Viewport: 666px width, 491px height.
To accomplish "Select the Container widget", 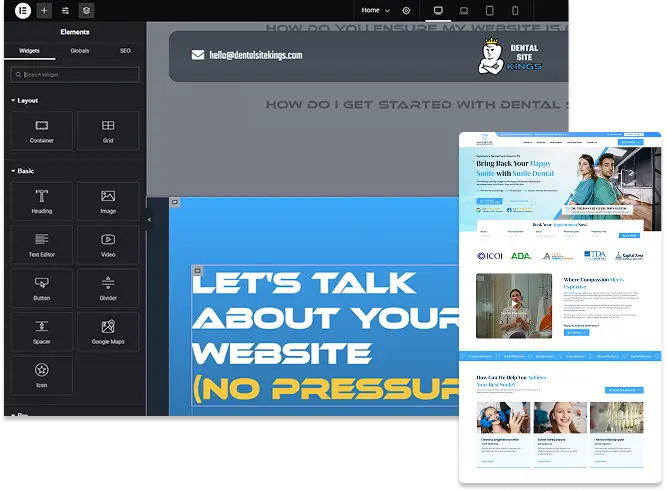I will 42,131.
